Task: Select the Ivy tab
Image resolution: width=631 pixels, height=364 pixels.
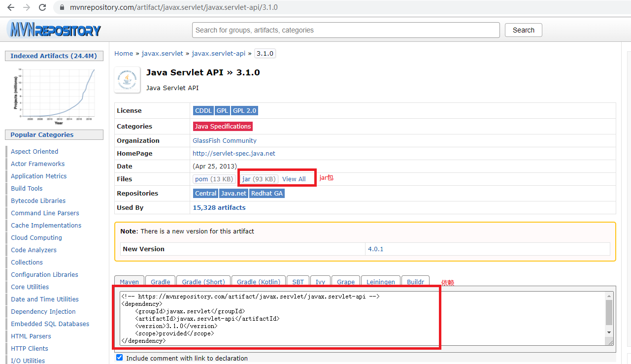Action: [x=321, y=282]
